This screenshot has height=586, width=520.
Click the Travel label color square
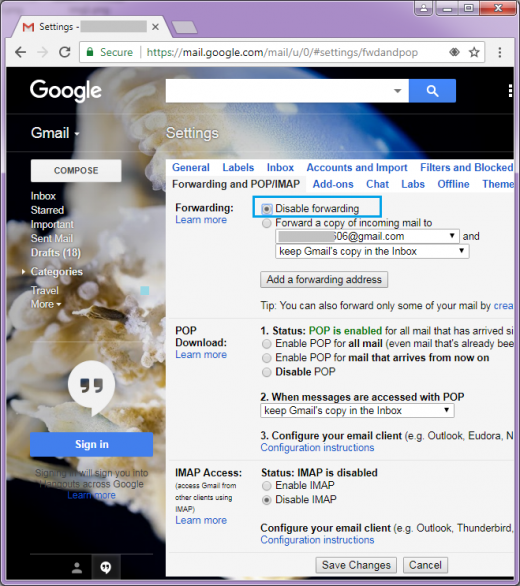coord(145,290)
